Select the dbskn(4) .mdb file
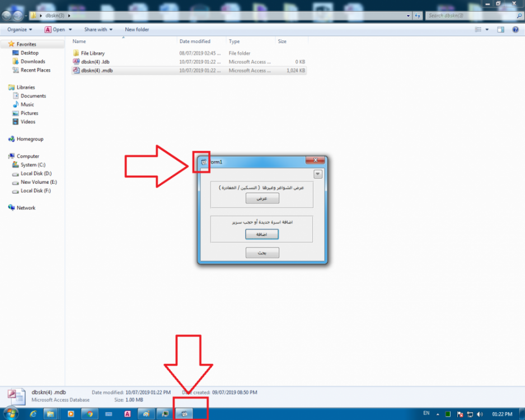 coord(189,71)
